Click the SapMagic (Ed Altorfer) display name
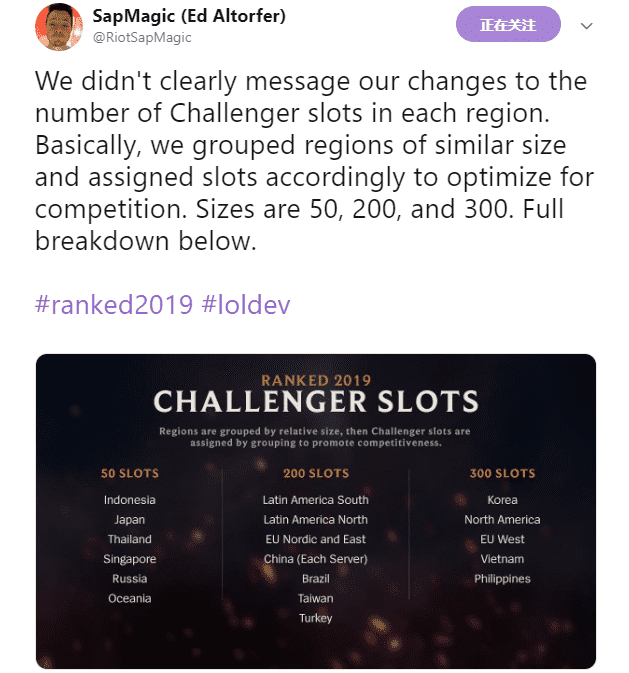 [x=189, y=17]
